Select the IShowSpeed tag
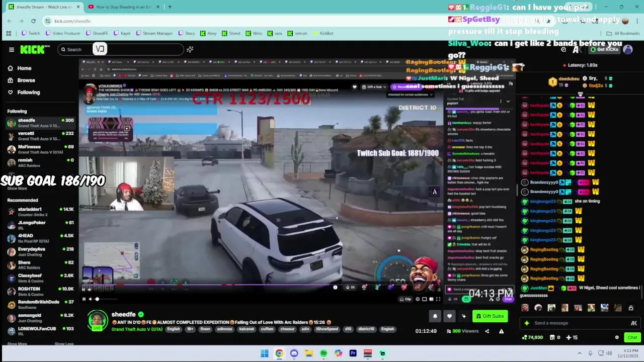This screenshot has height=362, width=644. click(327, 329)
